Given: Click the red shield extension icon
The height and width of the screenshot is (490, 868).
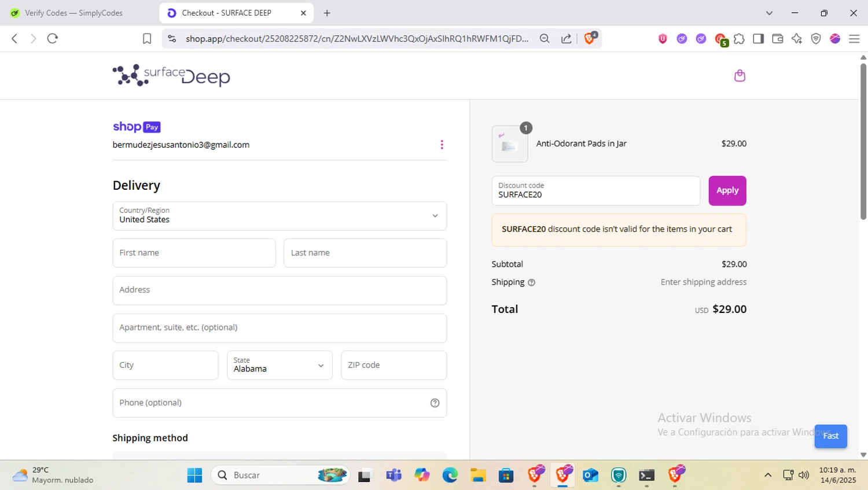Looking at the screenshot, I should tap(663, 39).
